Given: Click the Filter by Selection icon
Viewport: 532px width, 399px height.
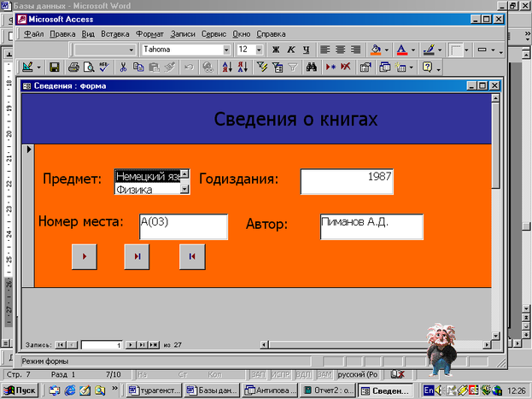Looking at the screenshot, I should (260, 67).
